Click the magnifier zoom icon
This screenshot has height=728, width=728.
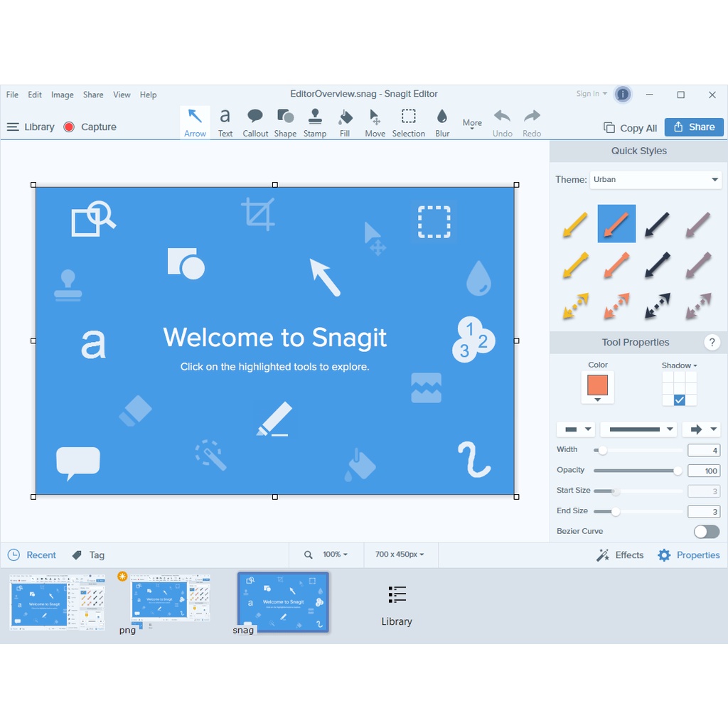pos(309,555)
